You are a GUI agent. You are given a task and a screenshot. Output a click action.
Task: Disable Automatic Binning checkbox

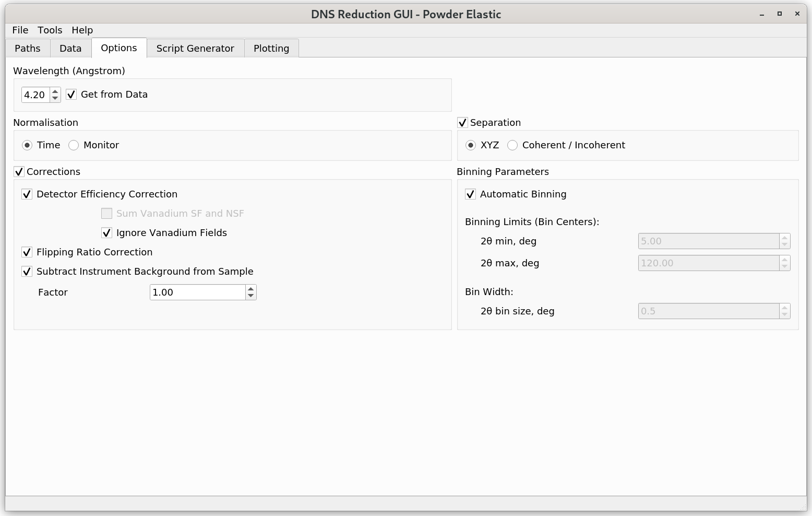click(470, 194)
